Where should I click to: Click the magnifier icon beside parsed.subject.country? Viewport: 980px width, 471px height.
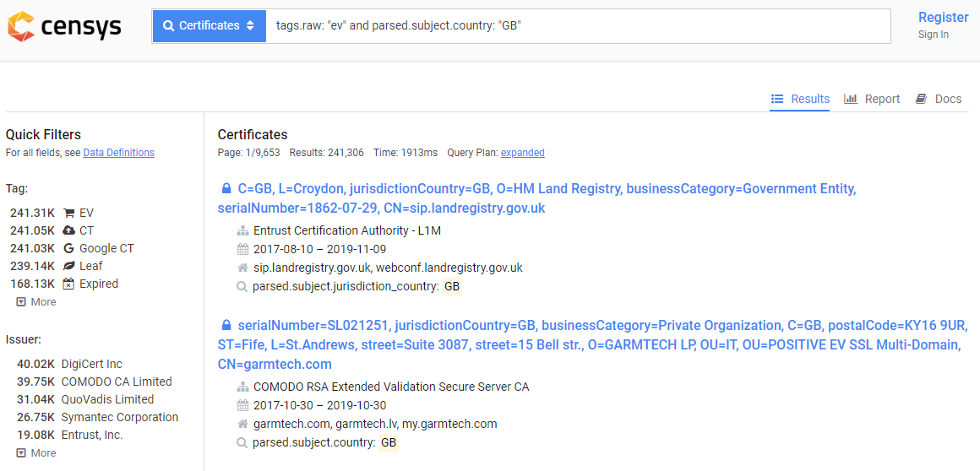coord(242,443)
